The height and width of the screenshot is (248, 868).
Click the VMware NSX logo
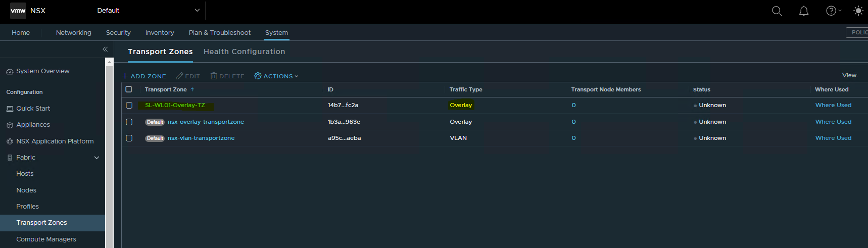coord(18,11)
